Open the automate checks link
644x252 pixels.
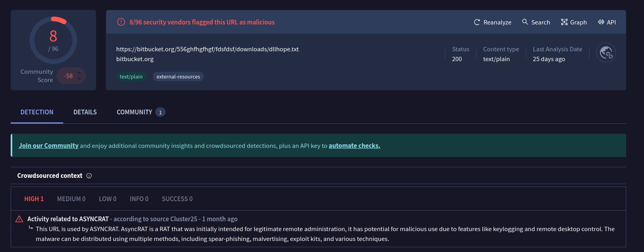(354, 146)
